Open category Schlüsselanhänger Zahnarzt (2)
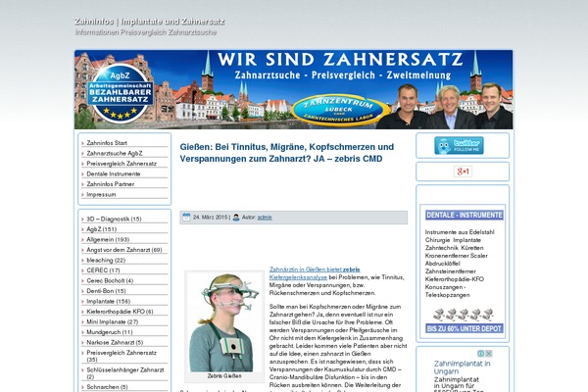Viewport: 588px width, 392px height. (125, 373)
